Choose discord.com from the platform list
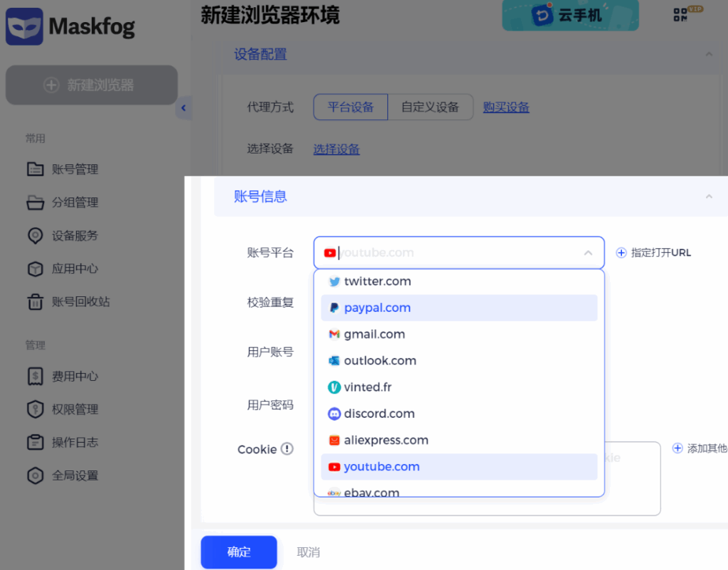The height and width of the screenshot is (570, 728). point(379,414)
